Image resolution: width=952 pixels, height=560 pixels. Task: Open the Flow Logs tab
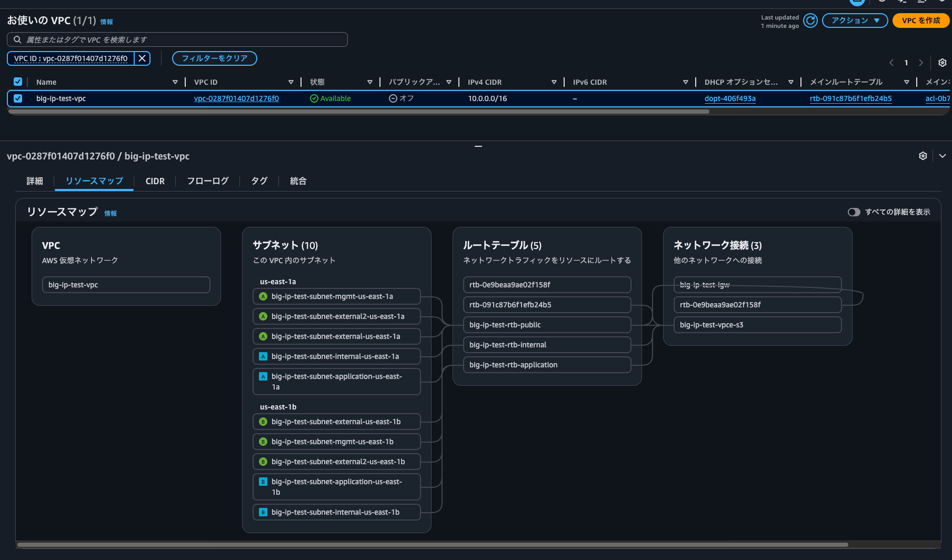click(208, 181)
